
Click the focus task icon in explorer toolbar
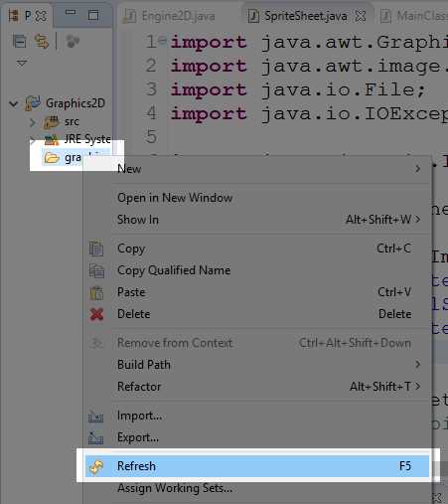[x=73, y=42]
